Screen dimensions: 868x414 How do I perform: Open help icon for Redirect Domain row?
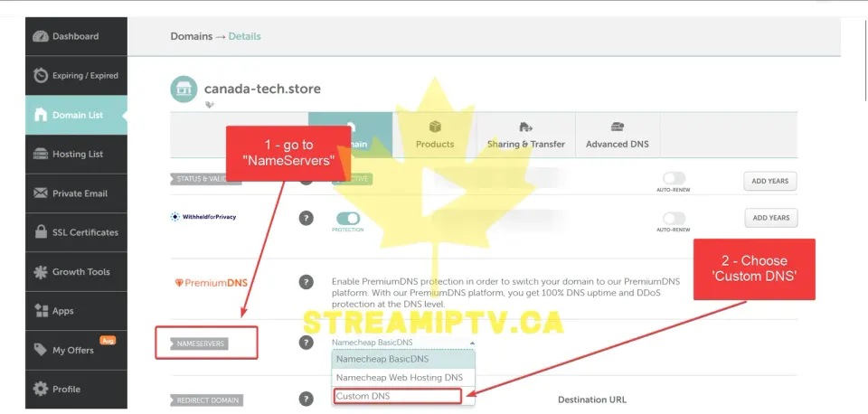307,399
